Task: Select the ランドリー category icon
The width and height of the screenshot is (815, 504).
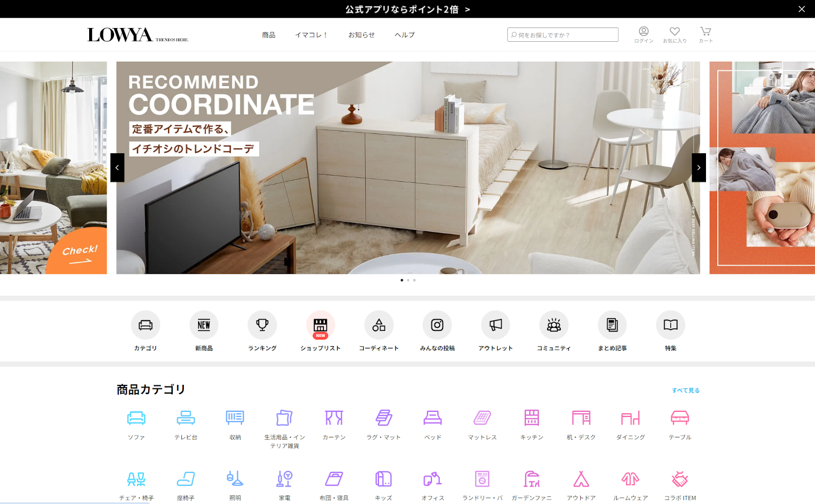Action: [482, 479]
